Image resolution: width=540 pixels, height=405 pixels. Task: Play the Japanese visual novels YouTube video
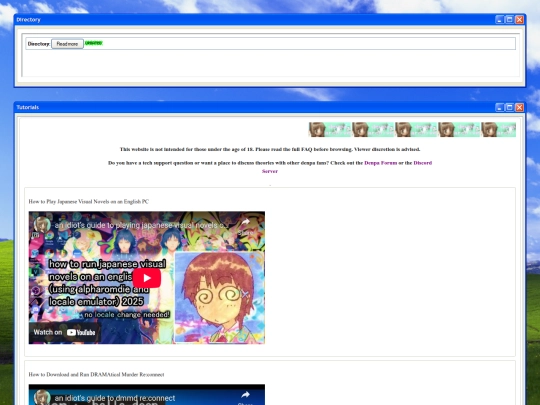click(x=147, y=278)
